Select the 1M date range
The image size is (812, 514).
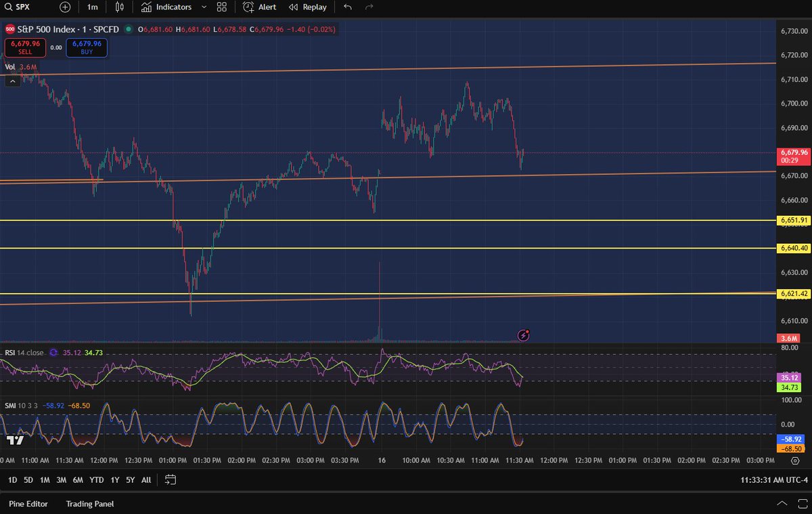[45, 480]
